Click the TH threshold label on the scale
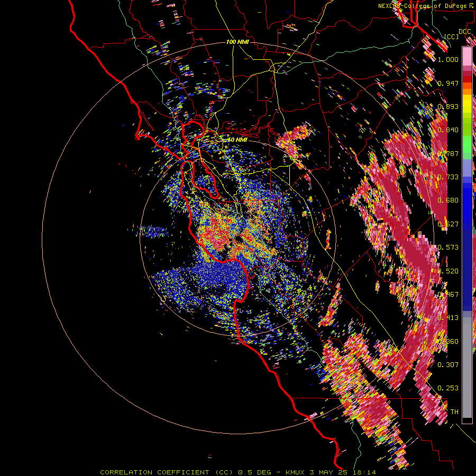 pos(454,412)
